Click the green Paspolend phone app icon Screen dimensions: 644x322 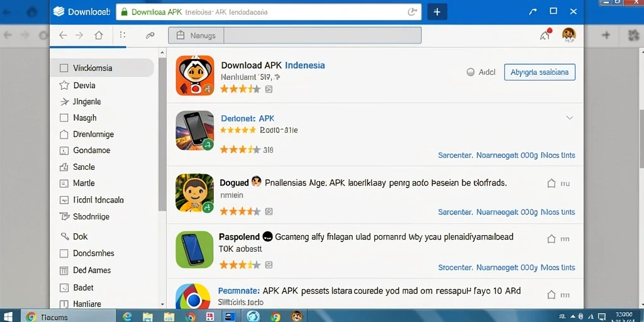[x=195, y=249]
